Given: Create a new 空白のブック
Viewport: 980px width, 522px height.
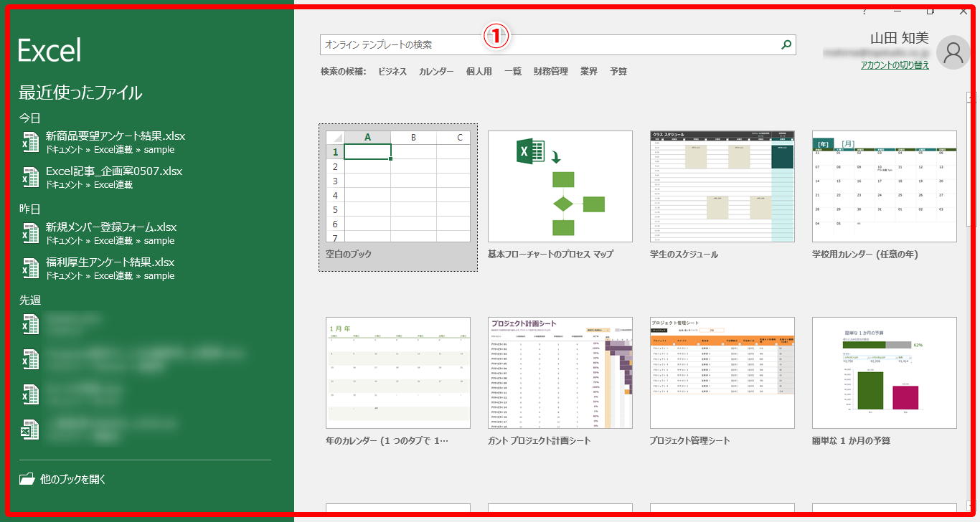Looking at the screenshot, I should pos(398,197).
